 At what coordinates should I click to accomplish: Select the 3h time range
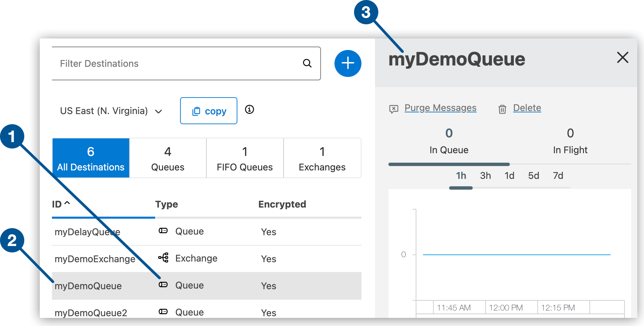point(485,175)
